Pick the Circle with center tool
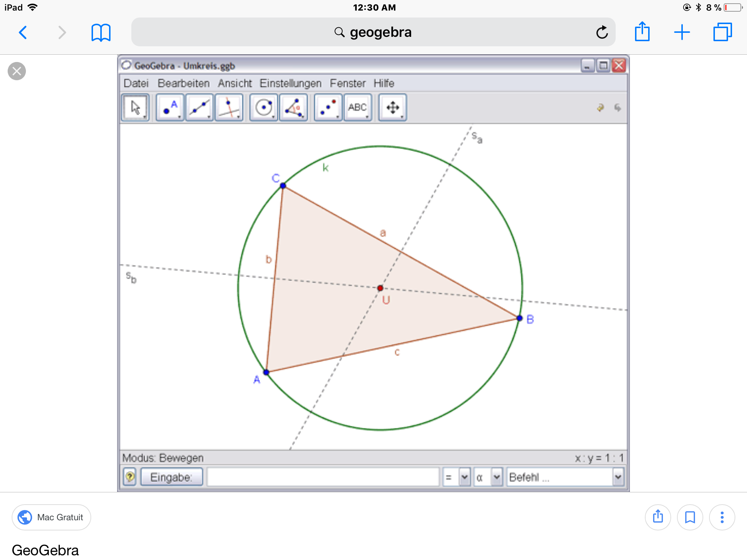 coord(264,108)
